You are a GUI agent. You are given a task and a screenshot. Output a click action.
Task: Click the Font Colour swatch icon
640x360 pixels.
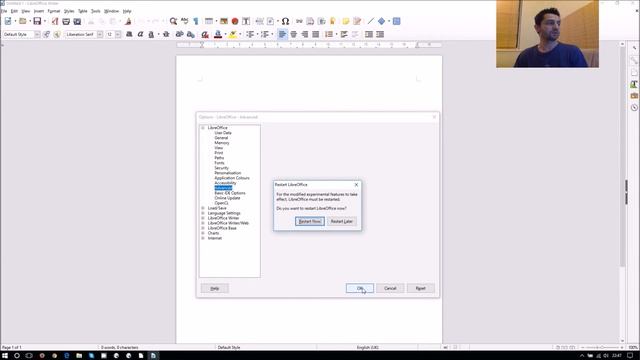(218, 34)
